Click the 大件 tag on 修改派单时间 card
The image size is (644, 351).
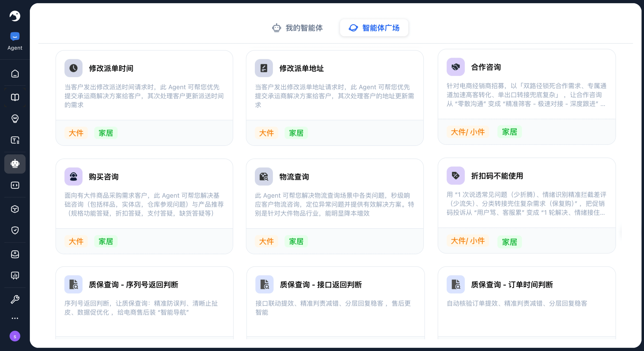tap(76, 133)
